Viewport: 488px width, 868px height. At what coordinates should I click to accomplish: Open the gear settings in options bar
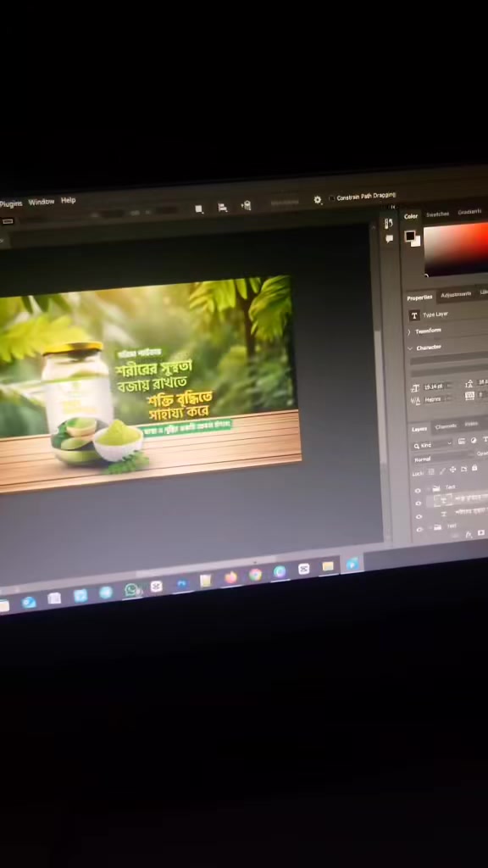(318, 200)
